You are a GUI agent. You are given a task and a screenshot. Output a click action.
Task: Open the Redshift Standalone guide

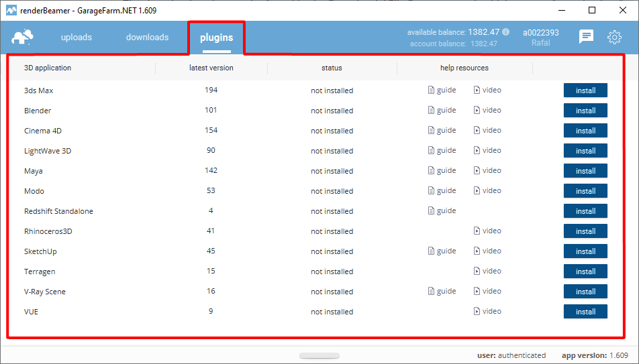pos(442,210)
